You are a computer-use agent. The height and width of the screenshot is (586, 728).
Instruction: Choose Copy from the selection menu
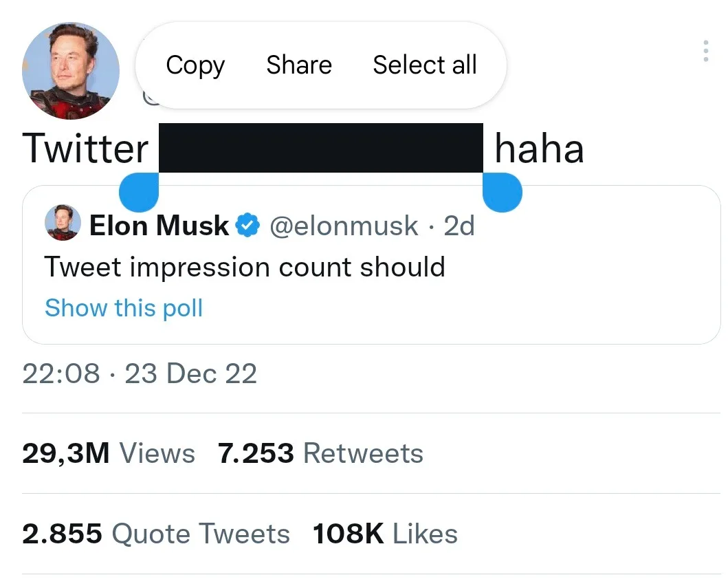coord(195,65)
